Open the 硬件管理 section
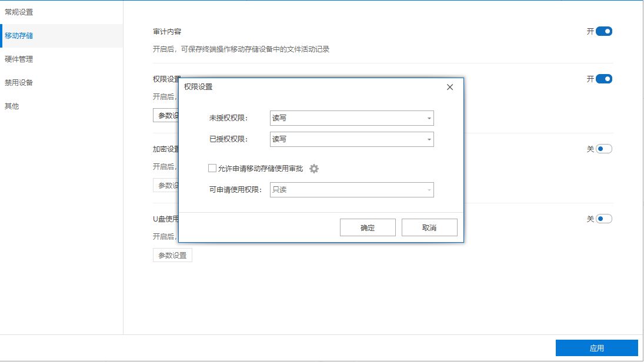The height and width of the screenshot is (362, 644). pyautogui.click(x=62, y=59)
